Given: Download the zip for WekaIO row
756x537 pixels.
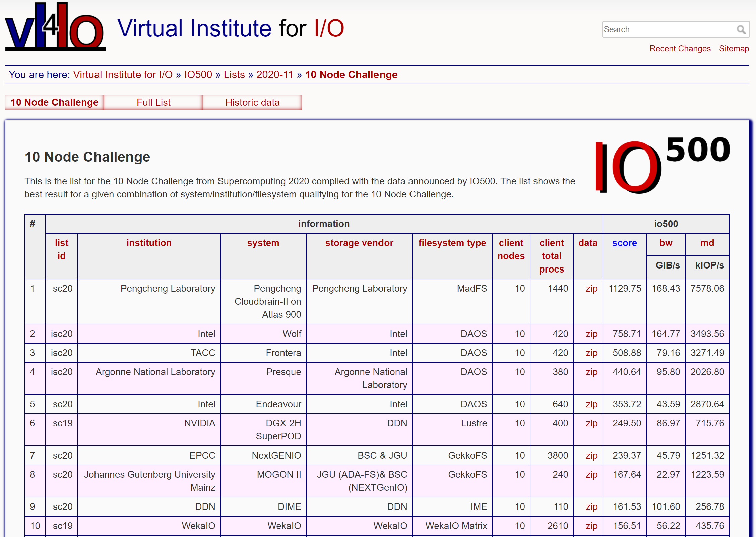Looking at the screenshot, I should 591,526.
